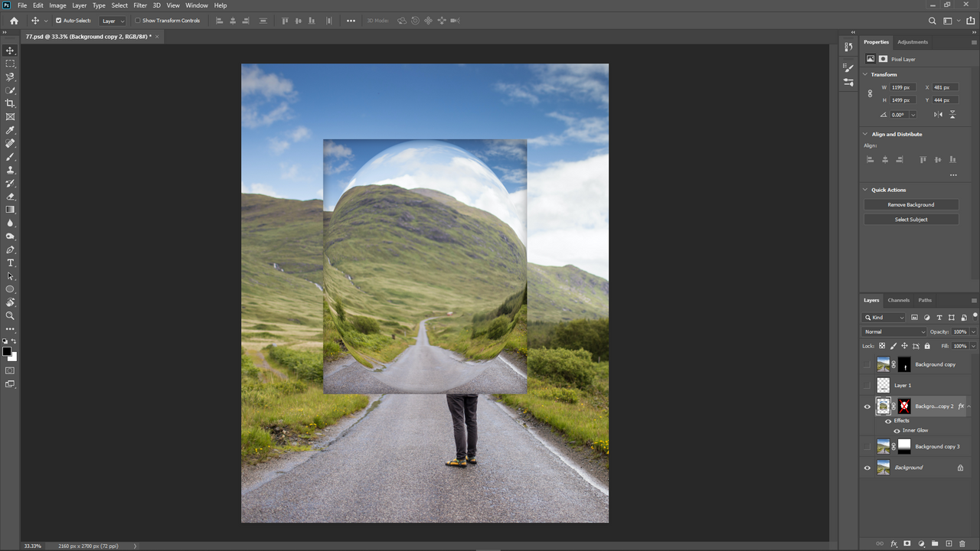Image resolution: width=980 pixels, height=551 pixels.
Task: Enable Show Transform Controls checkbox
Action: [x=138, y=21]
